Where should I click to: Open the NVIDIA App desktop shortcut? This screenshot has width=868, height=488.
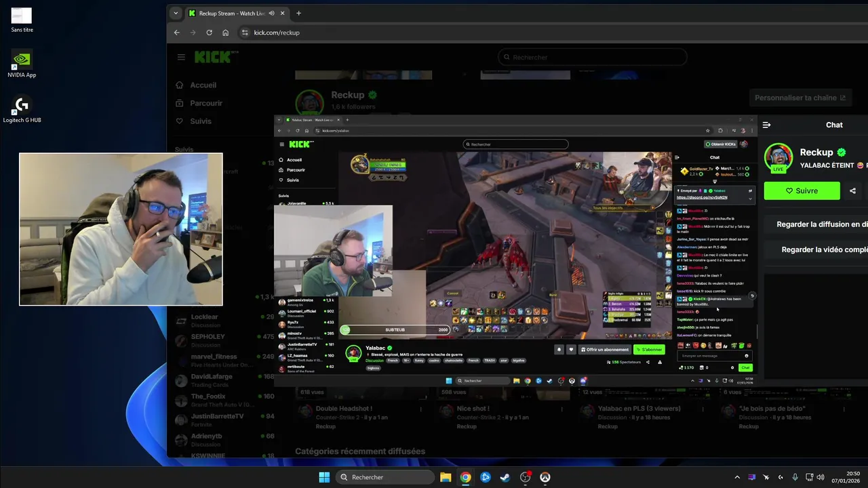[x=22, y=64]
